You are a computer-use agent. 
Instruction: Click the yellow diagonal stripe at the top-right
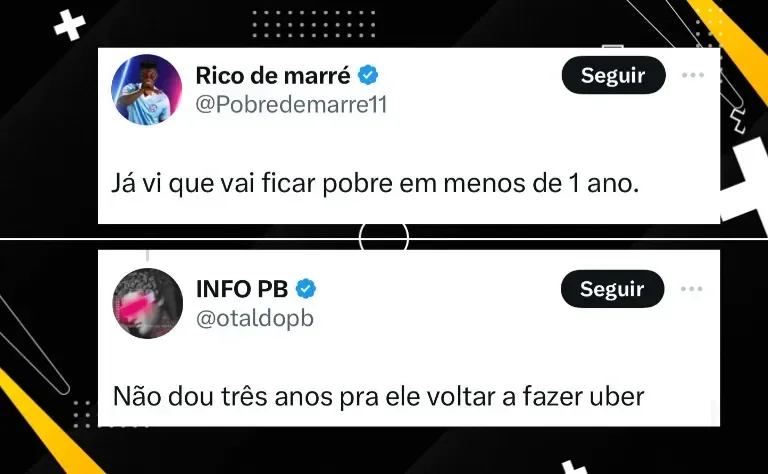[731, 44]
